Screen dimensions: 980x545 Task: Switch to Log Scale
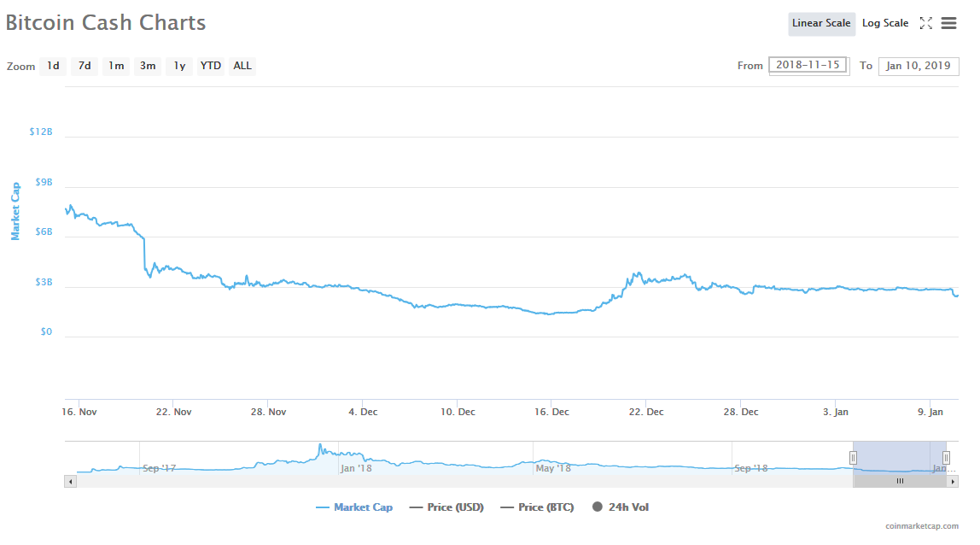[x=885, y=23]
